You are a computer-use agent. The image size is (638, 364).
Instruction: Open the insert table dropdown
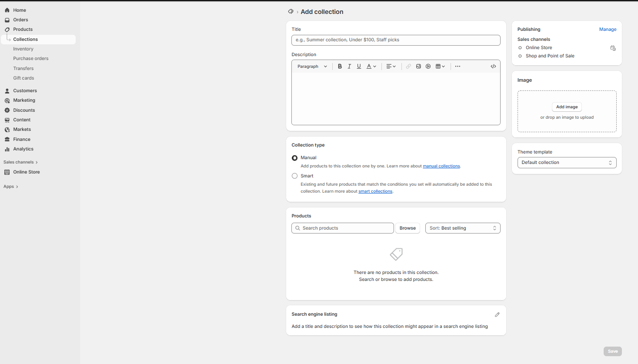coord(440,67)
